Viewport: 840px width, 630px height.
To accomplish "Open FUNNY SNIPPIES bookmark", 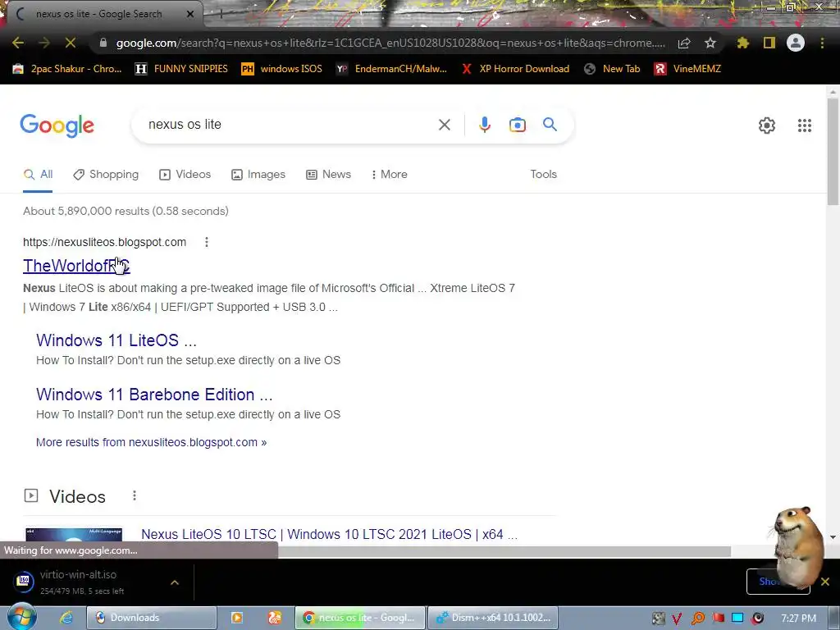I will click(x=181, y=69).
